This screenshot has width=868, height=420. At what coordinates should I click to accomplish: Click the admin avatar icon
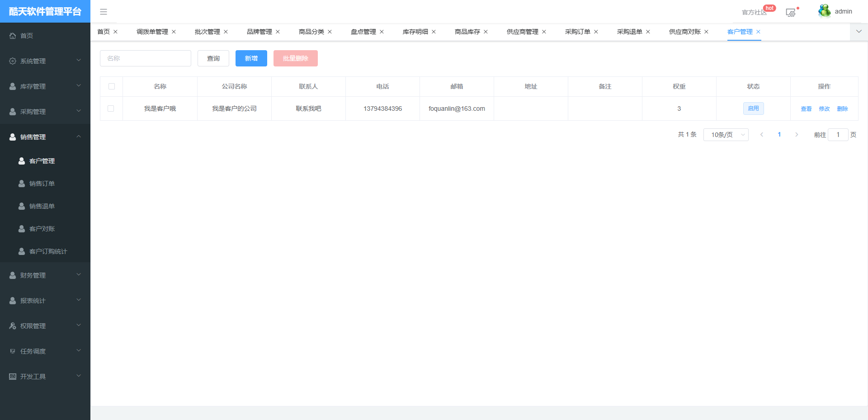click(x=824, y=10)
